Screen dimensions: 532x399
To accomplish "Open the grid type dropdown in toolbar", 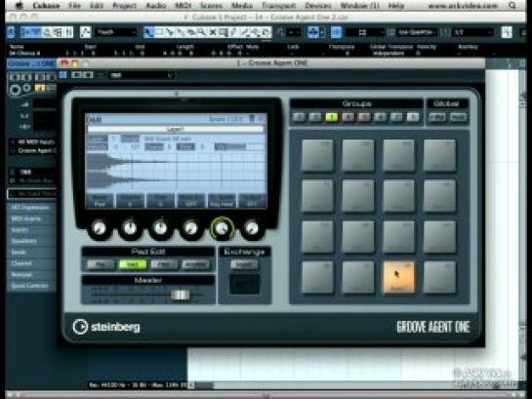I will tap(365, 32).
